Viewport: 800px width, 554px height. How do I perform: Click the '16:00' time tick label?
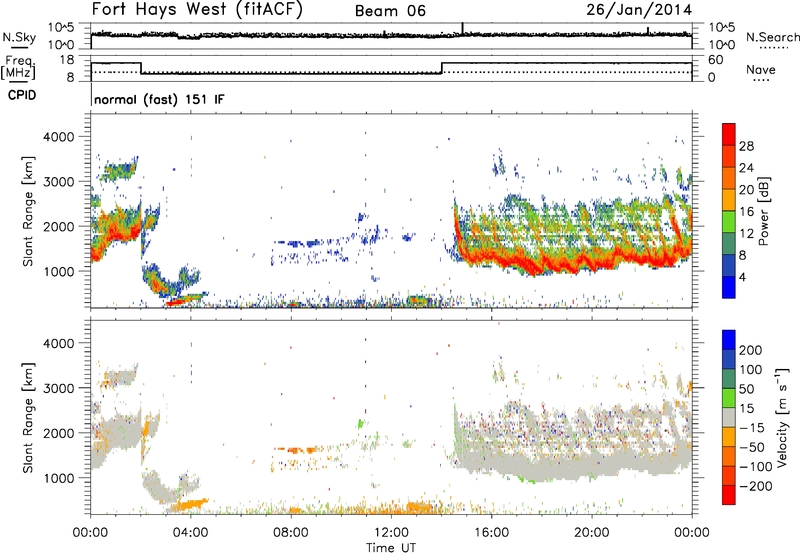pos(491,533)
